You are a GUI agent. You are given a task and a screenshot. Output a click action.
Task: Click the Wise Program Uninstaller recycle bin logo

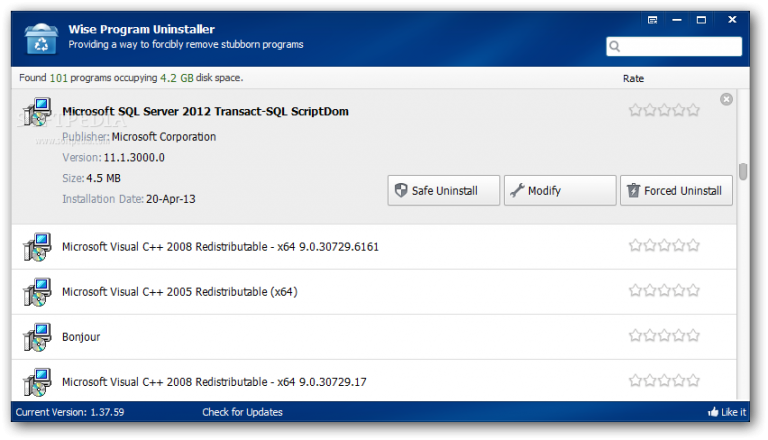click(41, 38)
